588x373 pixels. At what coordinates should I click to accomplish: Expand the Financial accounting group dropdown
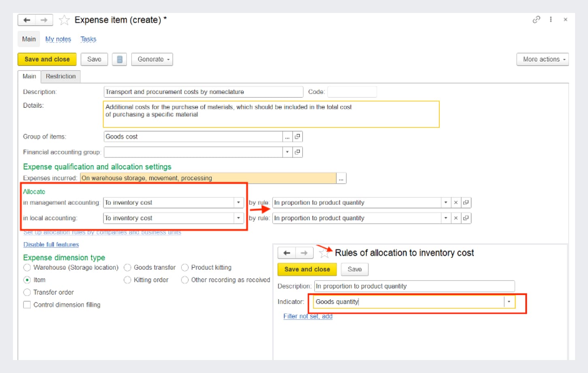tap(287, 152)
